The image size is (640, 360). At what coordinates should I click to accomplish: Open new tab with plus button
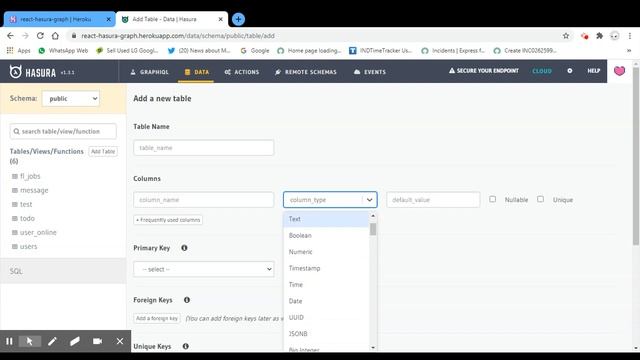coord(238,19)
